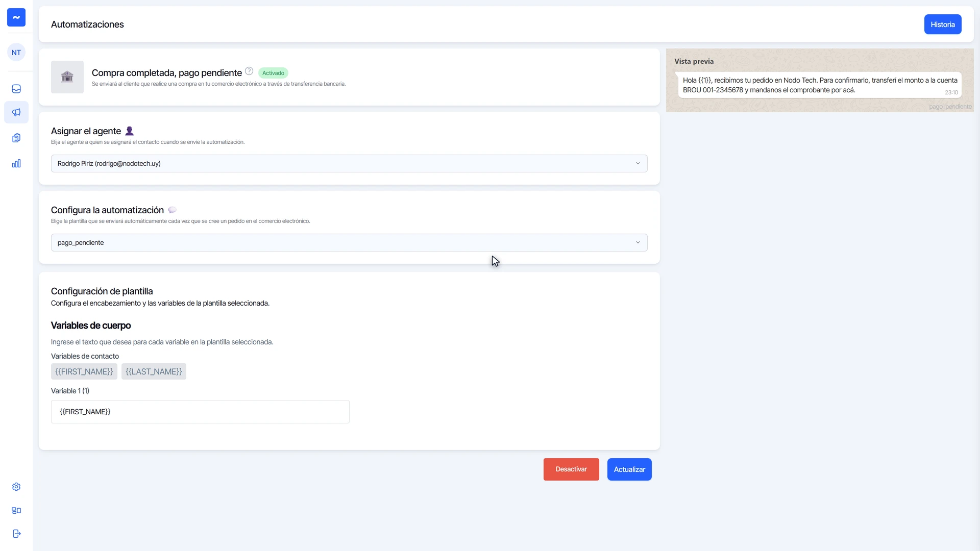980x551 pixels.
Task: Select the megaphone campaigns icon
Action: pyautogui.click(x=16, y=112)
